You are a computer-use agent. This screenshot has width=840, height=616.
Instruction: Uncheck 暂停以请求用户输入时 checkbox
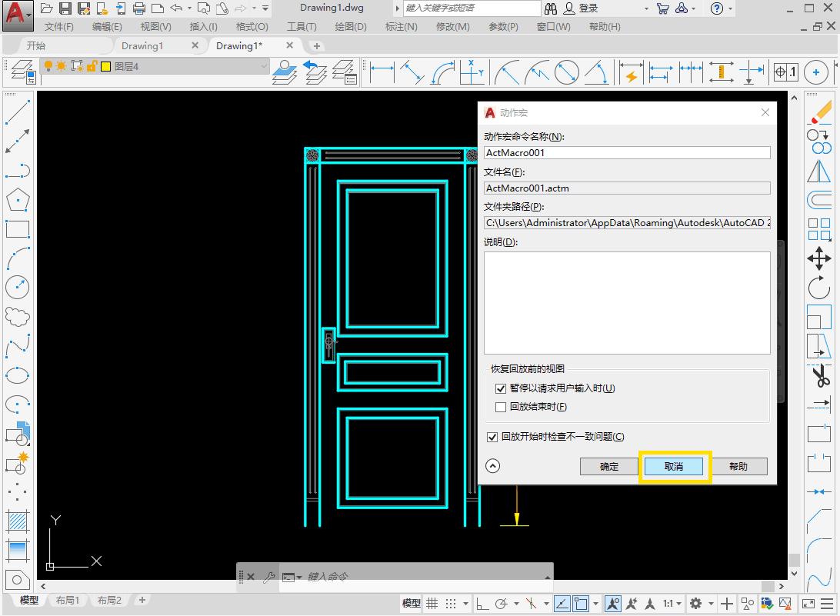(x=502, y=389)
